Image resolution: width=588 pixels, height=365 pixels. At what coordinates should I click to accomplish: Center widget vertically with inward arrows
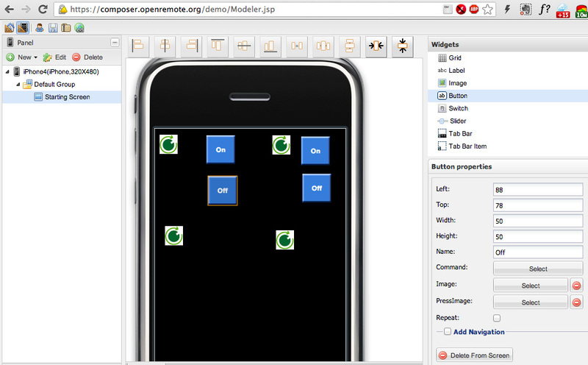[x=402, y=46]
